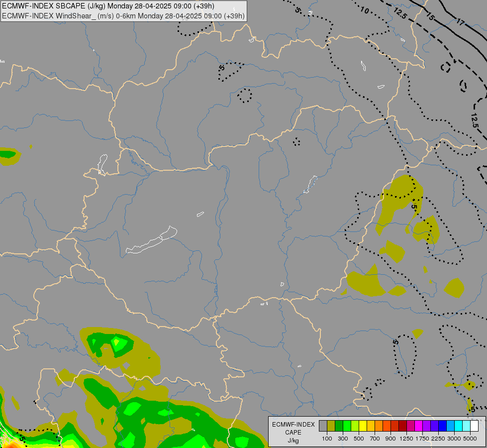487x448 pixels.
Task: Pick the bright green legend swatch
Action: (x=347, y=426)
